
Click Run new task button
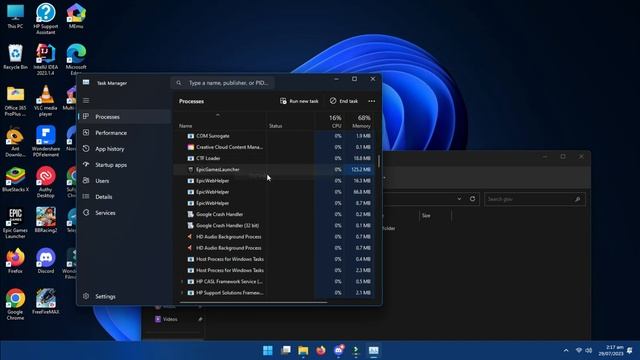click(x=299, y=101)
